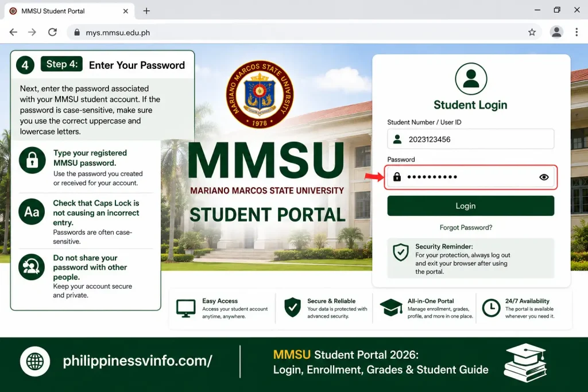Click 'MARIANO MARCOS STATE UNIVERSITY' text
This screenshot has width=588, height=392.
[267, 191]
